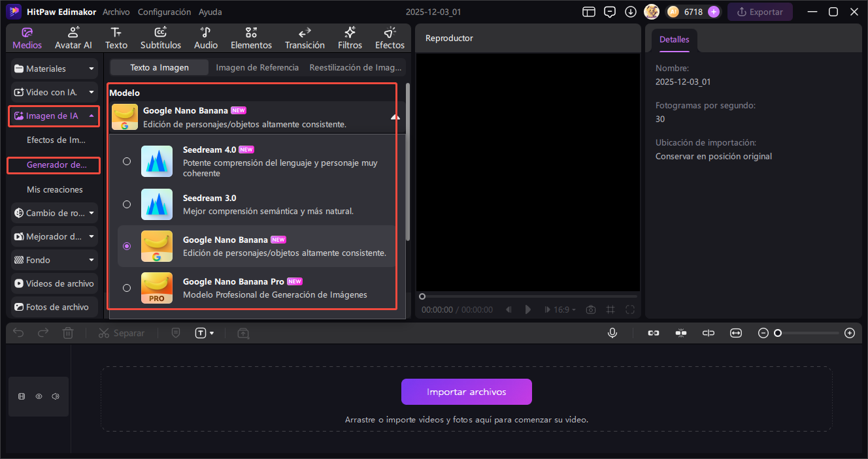
Task: Open the Transición panel icon
Action: coord(305,39)
